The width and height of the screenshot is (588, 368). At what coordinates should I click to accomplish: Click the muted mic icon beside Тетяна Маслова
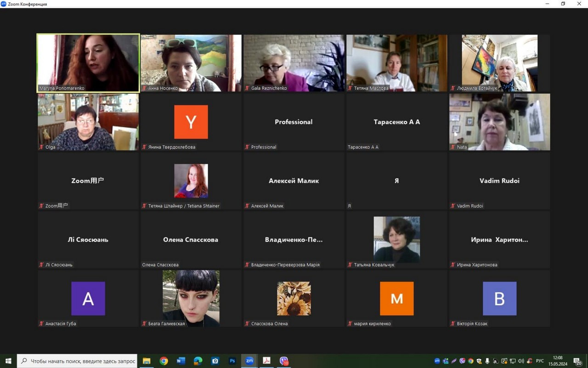point(351,88)
